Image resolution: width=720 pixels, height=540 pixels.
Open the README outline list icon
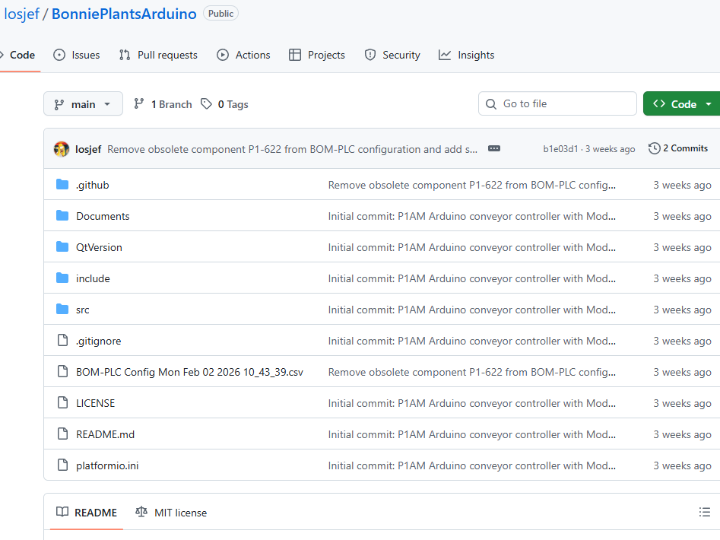[x=704, y=512]
